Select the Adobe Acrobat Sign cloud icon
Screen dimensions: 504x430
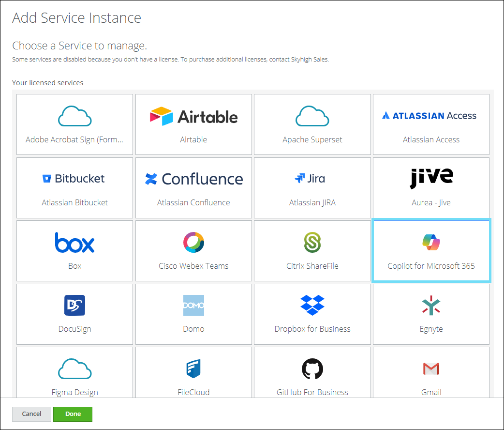74,116
